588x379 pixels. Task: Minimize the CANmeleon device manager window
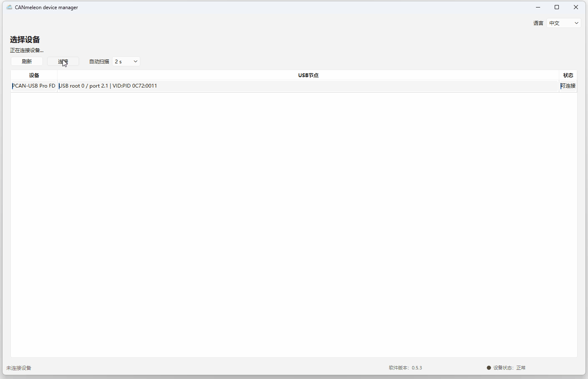click(538, 7)
